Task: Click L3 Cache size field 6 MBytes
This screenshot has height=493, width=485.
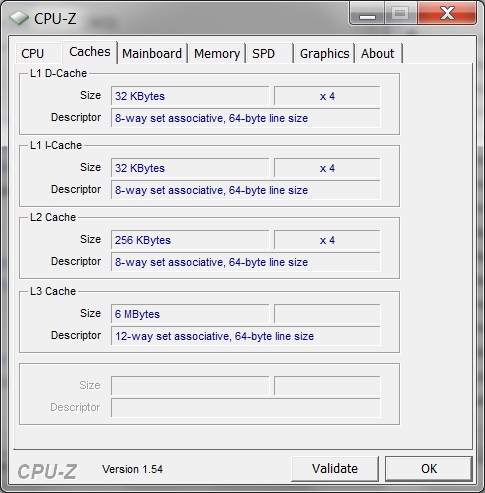Action: click(190, 314)
